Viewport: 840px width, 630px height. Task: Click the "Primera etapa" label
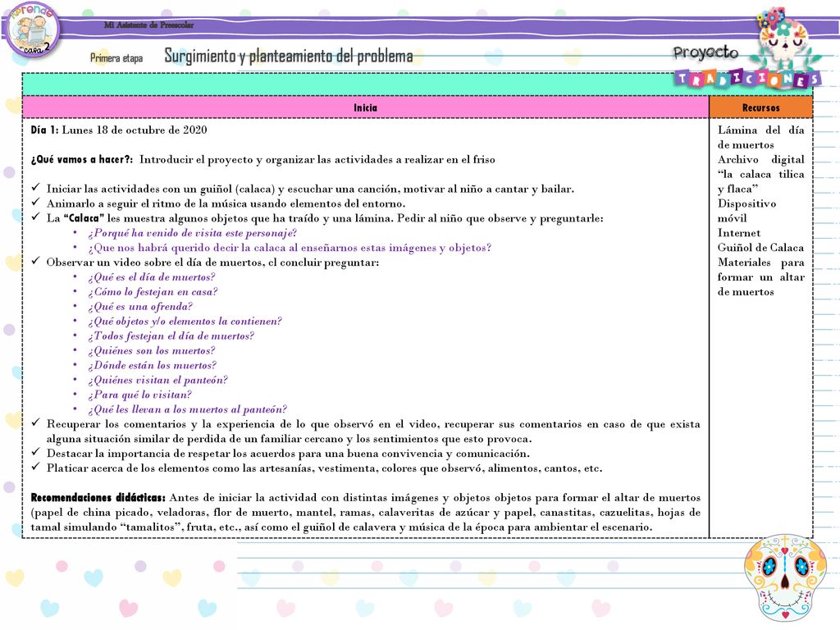tap(116, 58)
